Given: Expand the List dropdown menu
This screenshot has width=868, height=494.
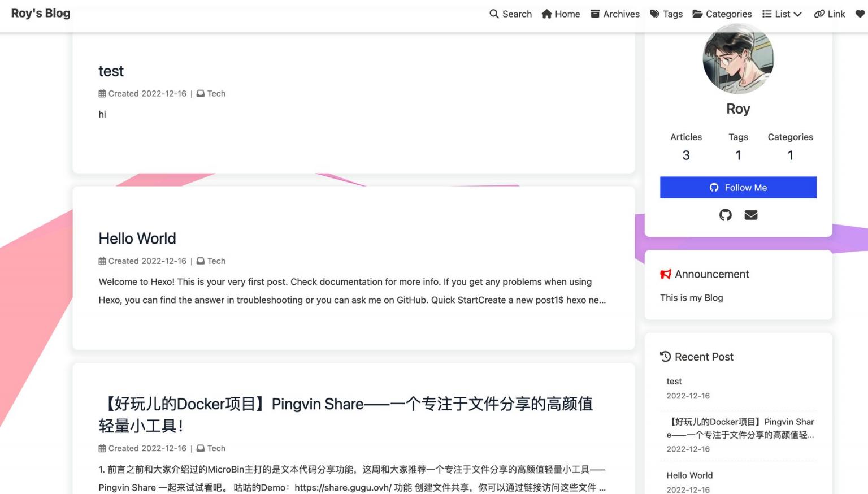Looking at the screenshot, I should tap(782, 14).
